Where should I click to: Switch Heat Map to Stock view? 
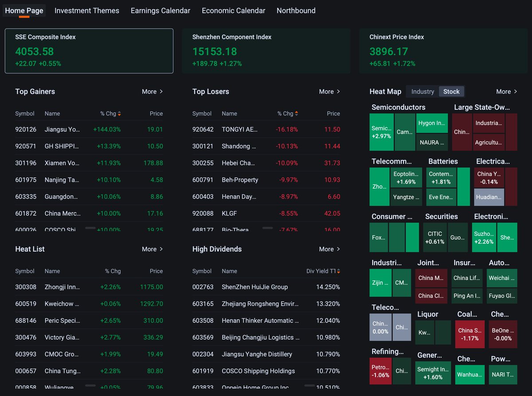click(x=451, y=92)
